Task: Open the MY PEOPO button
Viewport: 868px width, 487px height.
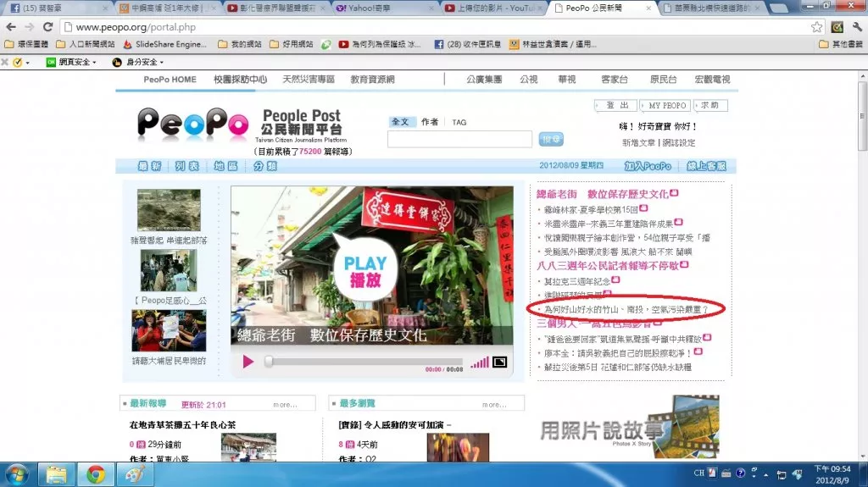Action: tap(666, 105)
